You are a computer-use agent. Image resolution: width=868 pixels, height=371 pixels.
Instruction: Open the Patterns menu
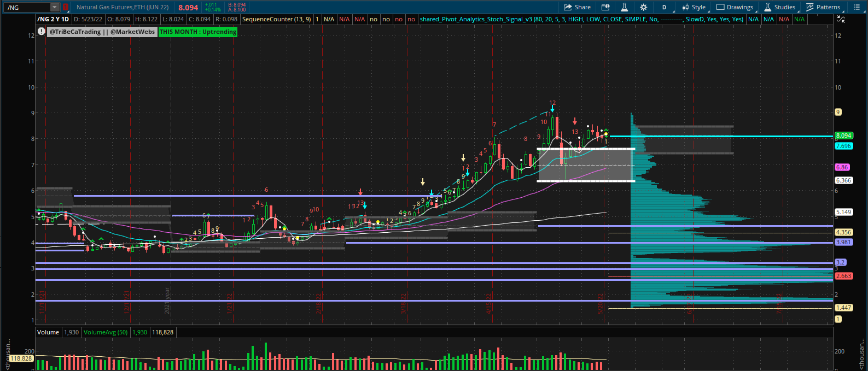(823, 7)
